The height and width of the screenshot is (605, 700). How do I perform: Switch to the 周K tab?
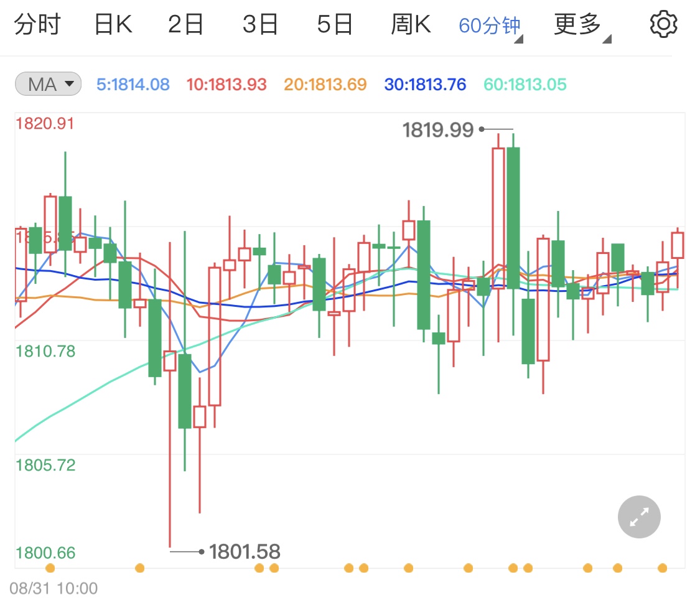(411, 24)
